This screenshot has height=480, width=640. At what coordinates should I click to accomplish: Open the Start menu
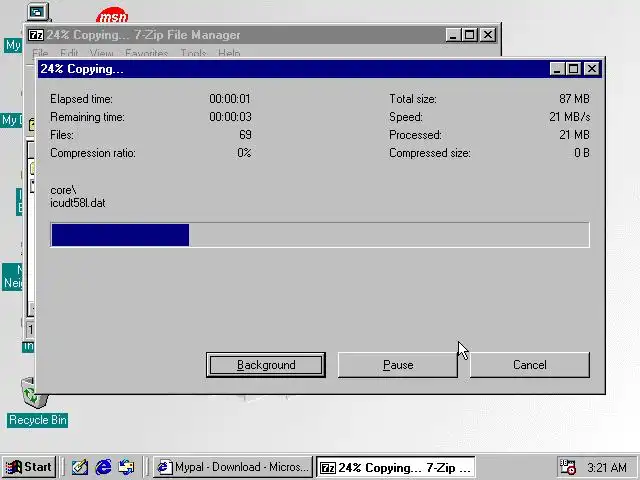(29, 467)
